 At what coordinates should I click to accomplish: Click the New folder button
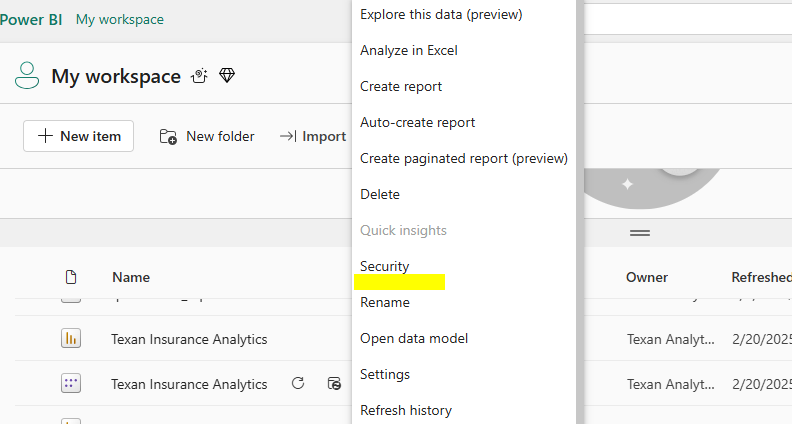[207, 136]
